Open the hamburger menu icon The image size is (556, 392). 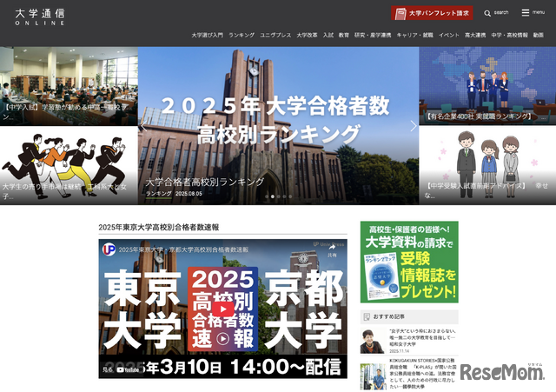(x=525, y=13)
